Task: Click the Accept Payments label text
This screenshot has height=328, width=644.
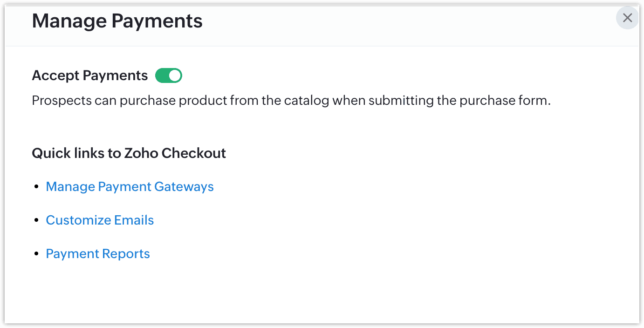Action: click(x=89, y=75)
